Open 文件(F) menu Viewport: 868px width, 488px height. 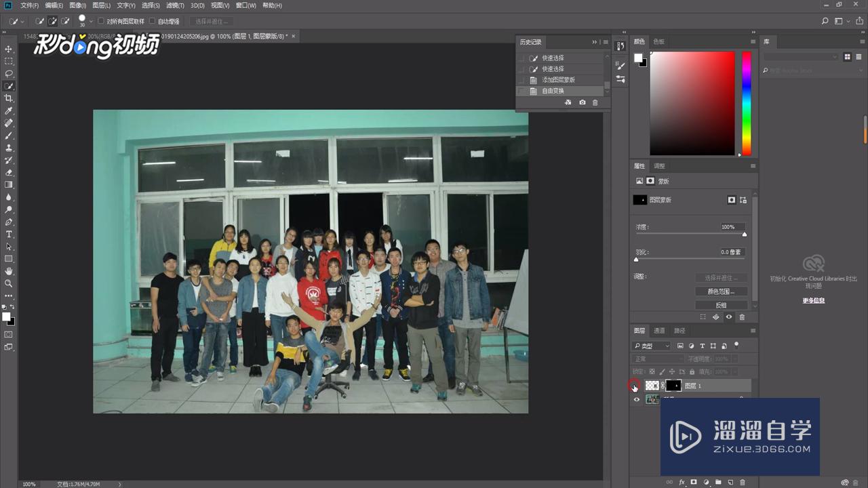click(29, 5)
